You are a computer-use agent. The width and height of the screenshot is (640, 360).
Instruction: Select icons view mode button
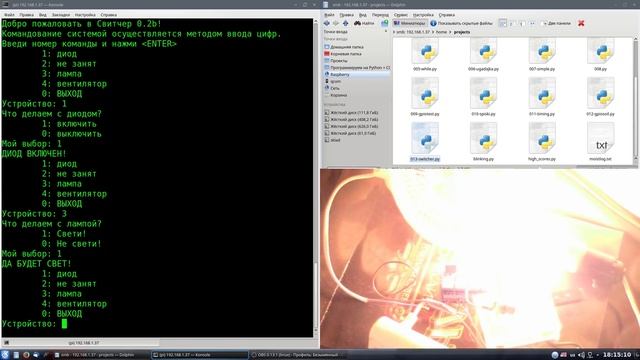click(x=502, y=23)
